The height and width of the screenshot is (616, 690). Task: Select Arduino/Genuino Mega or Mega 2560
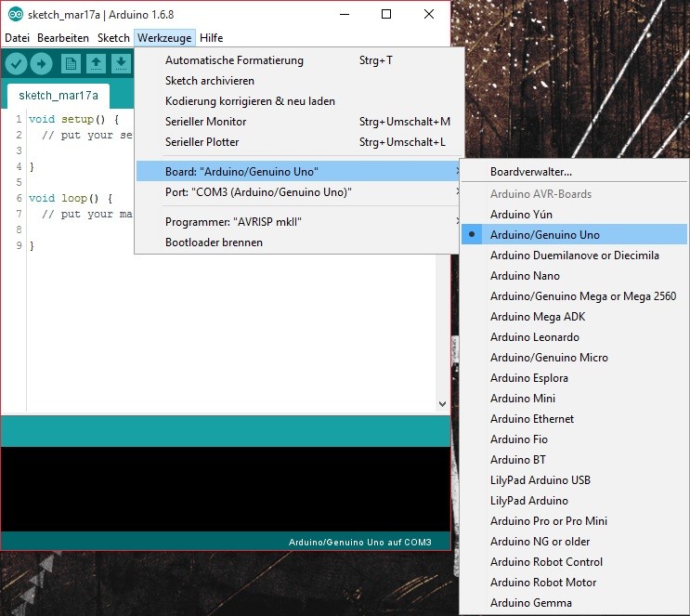574,295
